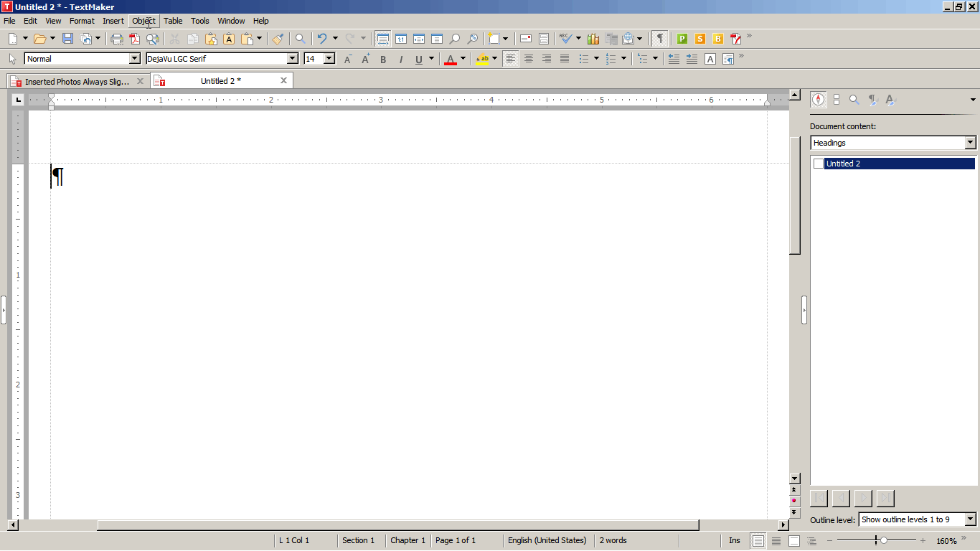Click the Export as PDF icon
The image size is (980, 551).
[134, 39]
